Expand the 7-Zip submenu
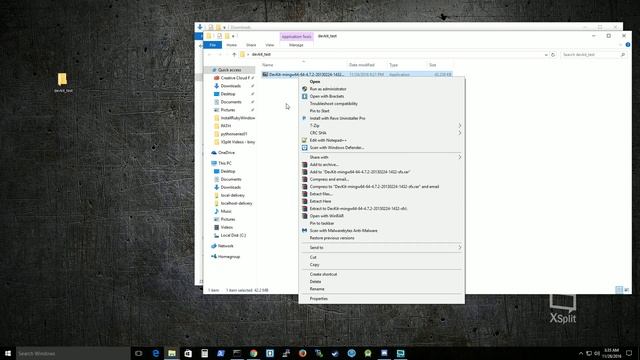This screenshot has height=360, width=640. (x=382, y=126)
